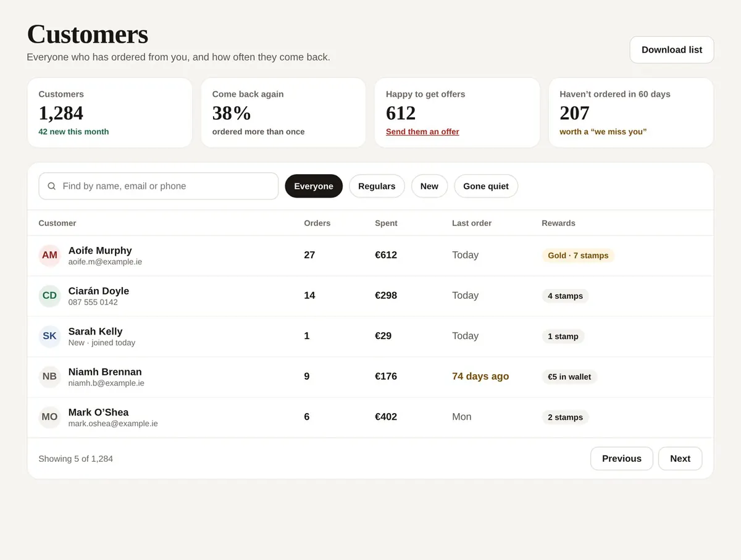Click the €612 spent value
Viewport: 741px width, 560px height.
click(386, 255)
